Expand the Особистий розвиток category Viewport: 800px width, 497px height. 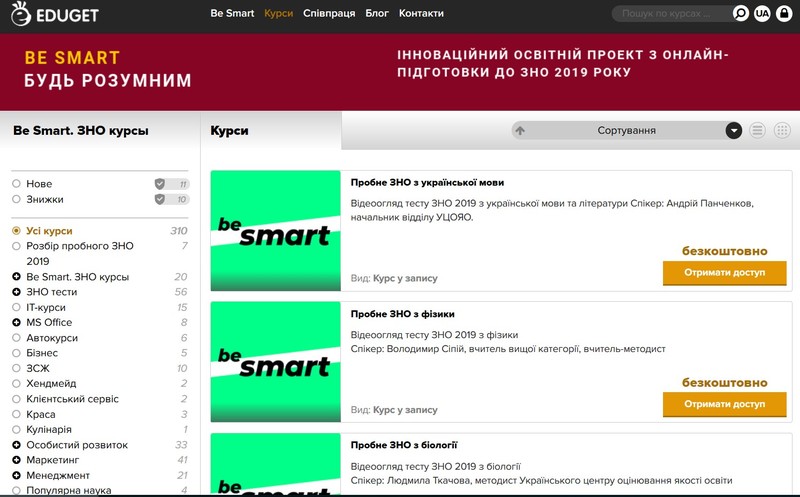pyautogui.click(x=16, y=445)
